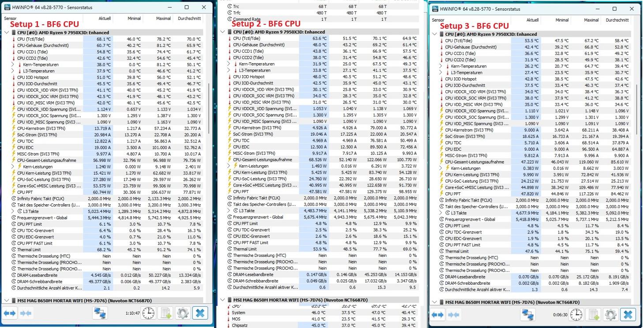Click blue X icon in Setup 1 toolbar

point(200,313)
